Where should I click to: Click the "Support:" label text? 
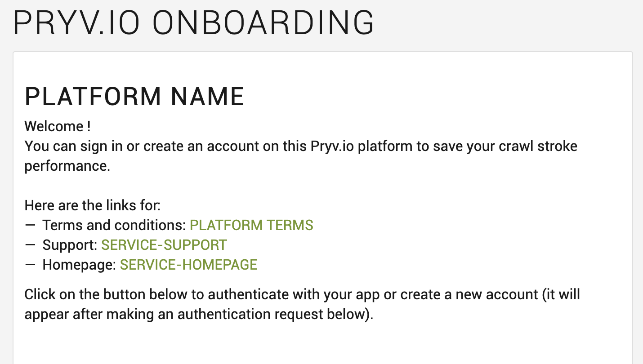pos(70,245)
